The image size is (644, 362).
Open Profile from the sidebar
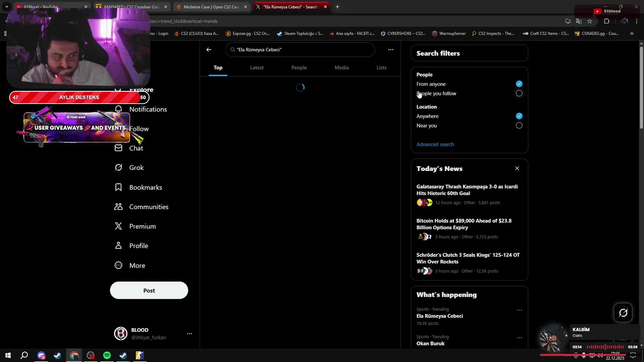coord(131,246)
